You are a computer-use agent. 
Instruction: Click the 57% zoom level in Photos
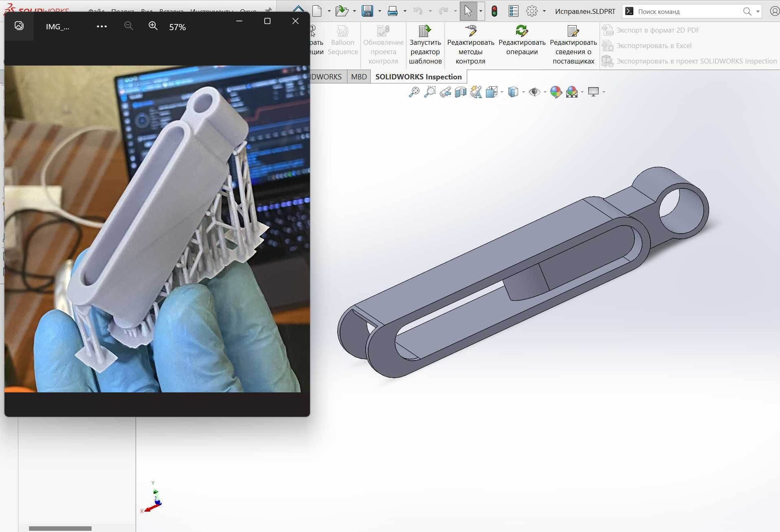coord(178,27)
